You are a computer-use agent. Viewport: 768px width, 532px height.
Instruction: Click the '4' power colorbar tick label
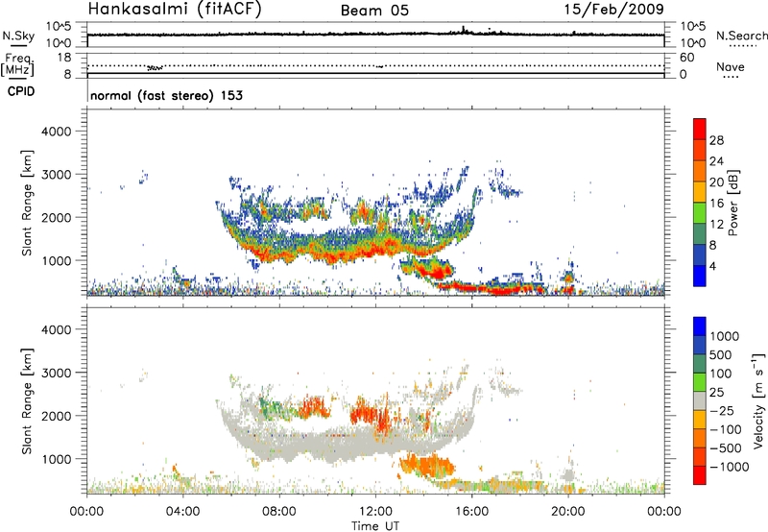coord(713,267)
